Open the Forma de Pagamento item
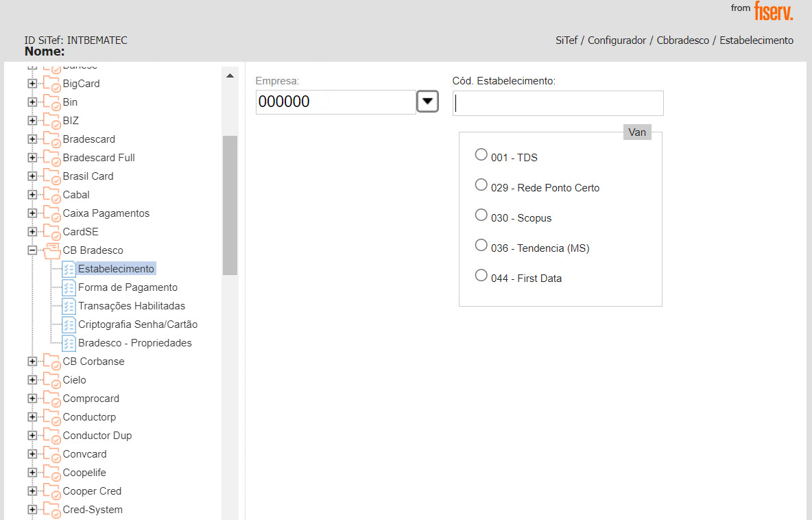Screen dimensions: 812x520 coord(128,287)
